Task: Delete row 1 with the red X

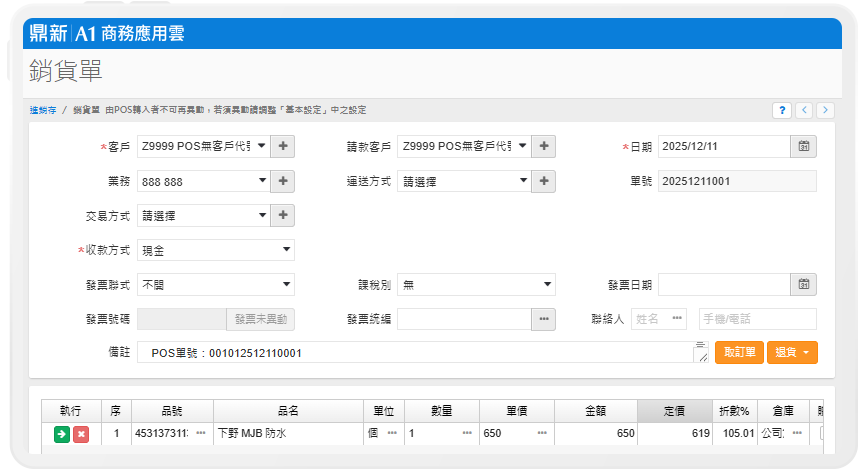Action: coord(81,434)
